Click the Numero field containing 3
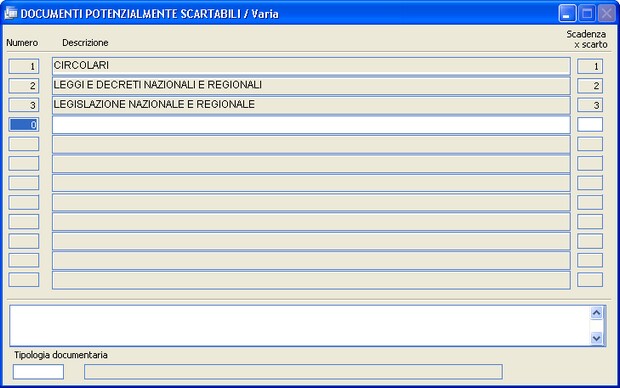Viewport: 620px width, 388px height. coord(24,105)
